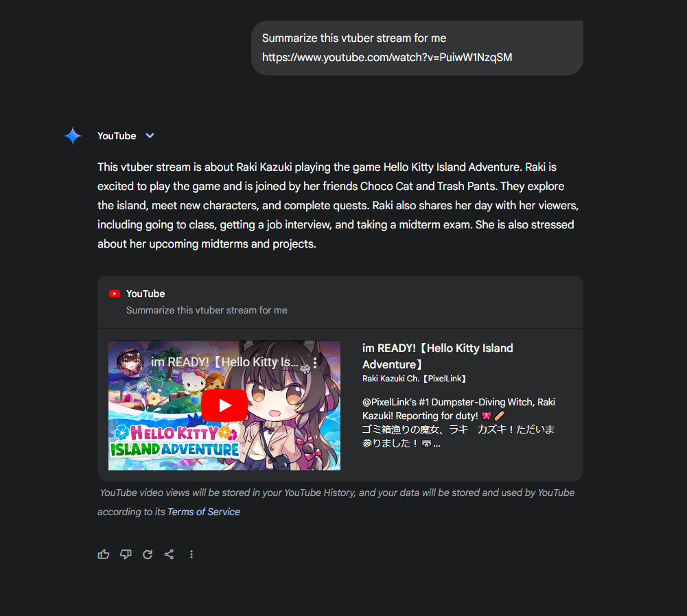Share the response using the share icon
Image resolution: width=687 pixels, height=616 pixels.
(169, 554)
